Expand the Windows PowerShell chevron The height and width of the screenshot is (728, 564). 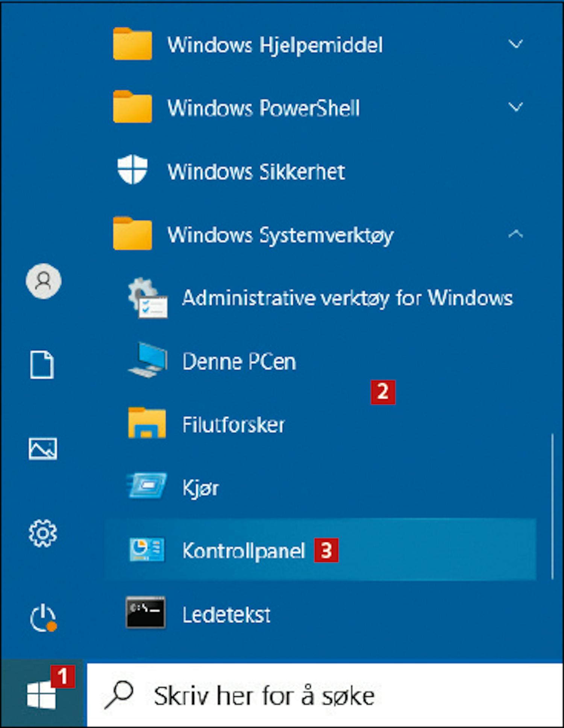[515, 108]
